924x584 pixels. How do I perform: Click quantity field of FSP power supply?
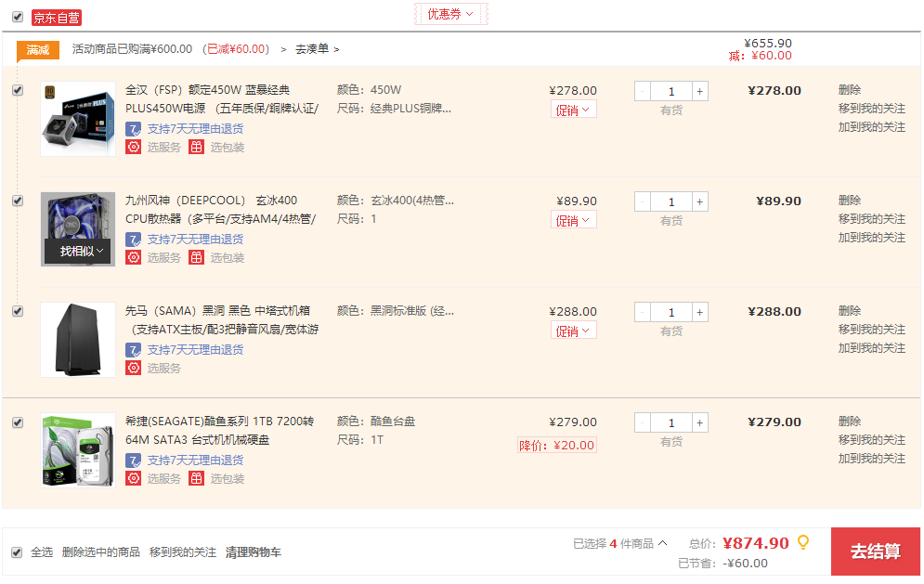(671, 91)
